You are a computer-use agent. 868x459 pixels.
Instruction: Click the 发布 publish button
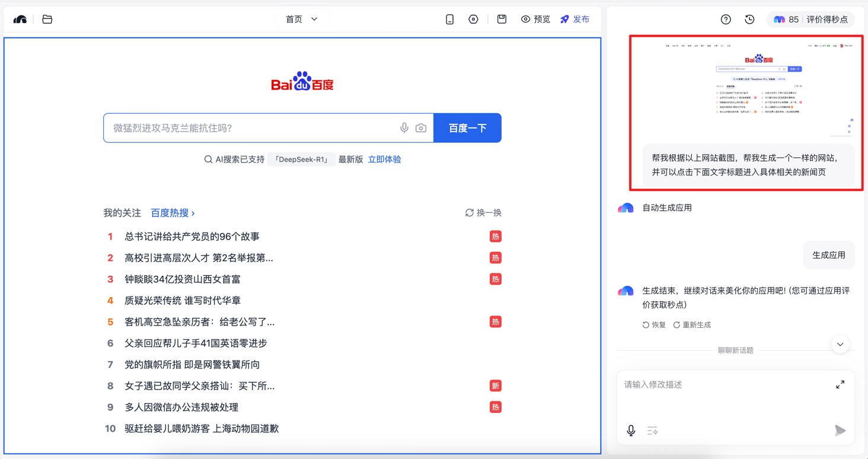pyautogui.click(x=575, y=19)
